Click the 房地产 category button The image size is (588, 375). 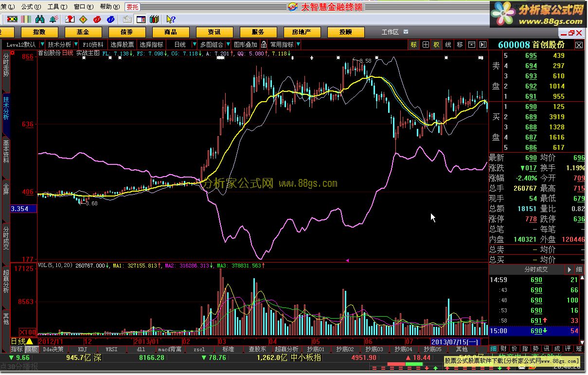[x=302, y=32]
